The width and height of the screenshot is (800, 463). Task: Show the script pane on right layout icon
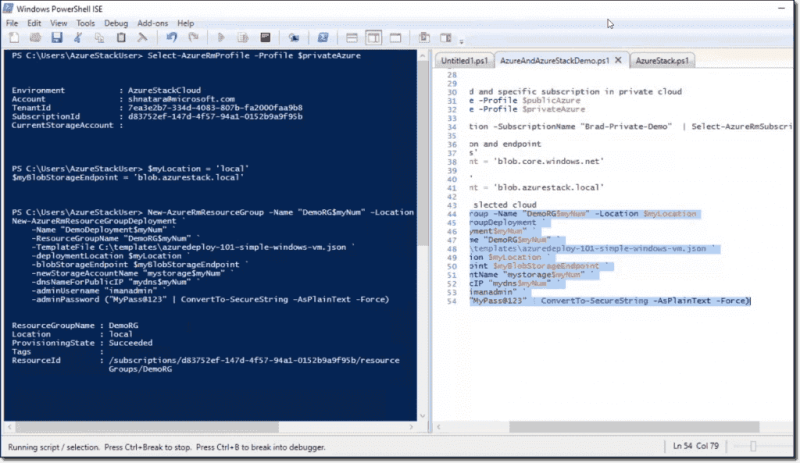[373, 37]
